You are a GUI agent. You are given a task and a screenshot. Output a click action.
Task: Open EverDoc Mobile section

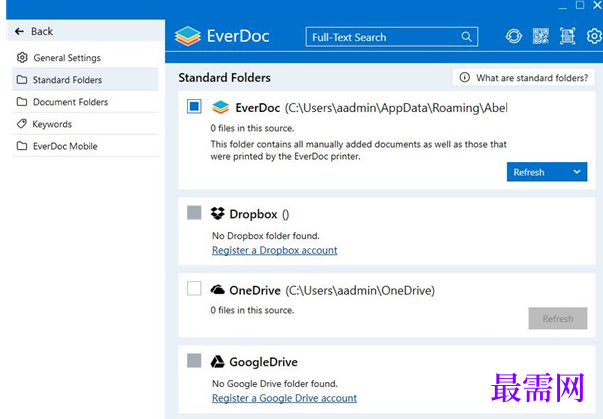click(x=85, y=146)
